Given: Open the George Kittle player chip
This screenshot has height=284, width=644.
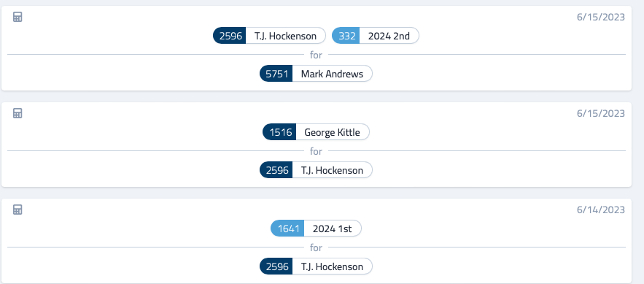Looking at the screenshot, I should pyautogui.click(x=317, y=132).
